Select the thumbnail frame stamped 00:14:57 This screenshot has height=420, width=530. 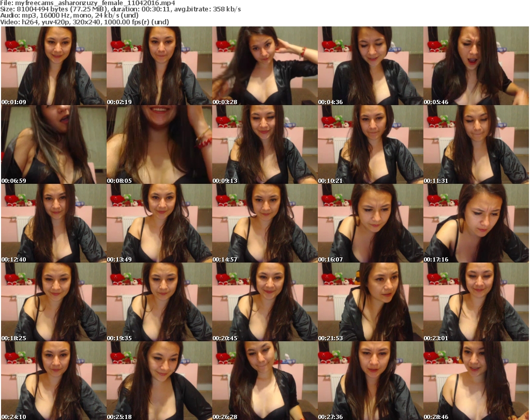pyautogui.click(x=265, y=224)
